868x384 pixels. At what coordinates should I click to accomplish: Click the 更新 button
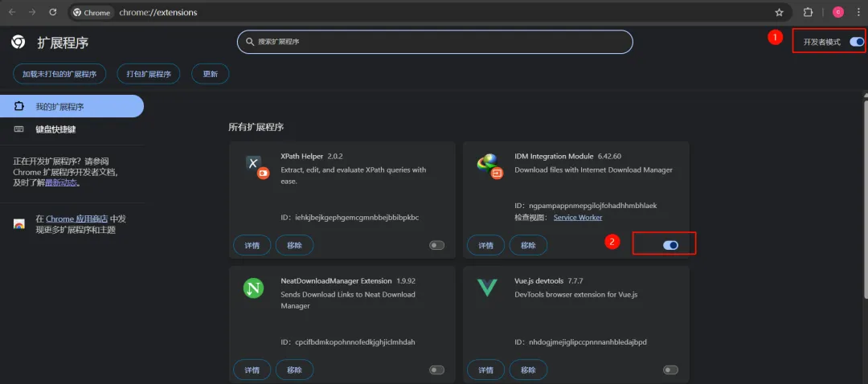[x=211, y=74]
